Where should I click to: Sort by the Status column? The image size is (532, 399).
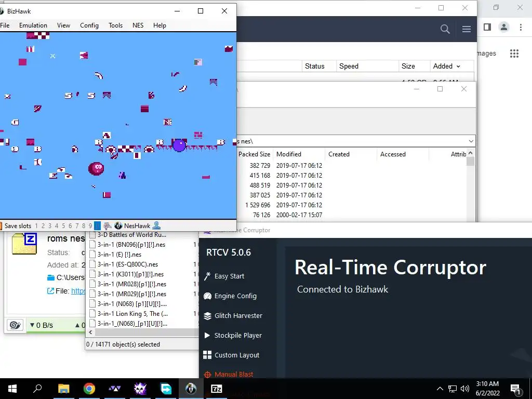coord(314,66)
